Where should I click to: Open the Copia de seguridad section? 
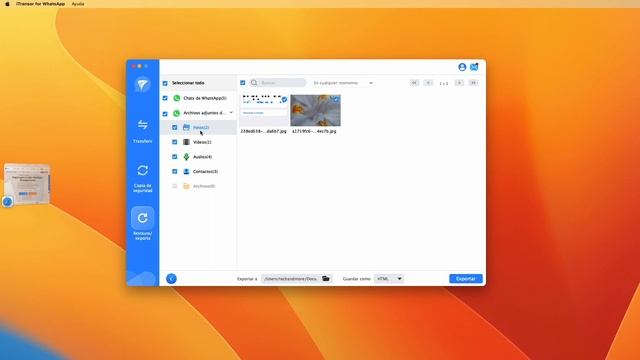142,178
